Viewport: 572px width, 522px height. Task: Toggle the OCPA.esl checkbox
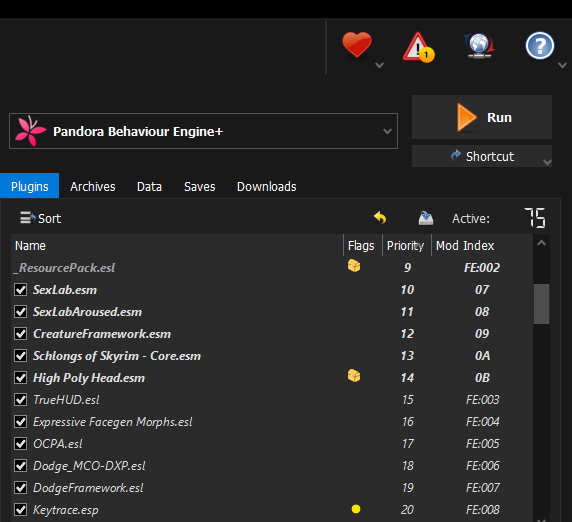[x=20, y=444]
